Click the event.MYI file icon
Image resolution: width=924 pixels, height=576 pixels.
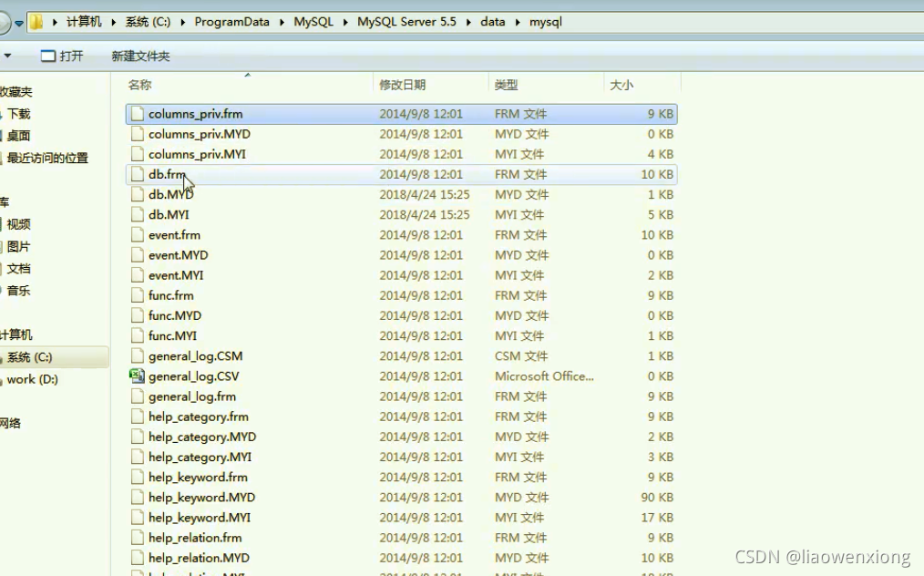click(138, 275)
